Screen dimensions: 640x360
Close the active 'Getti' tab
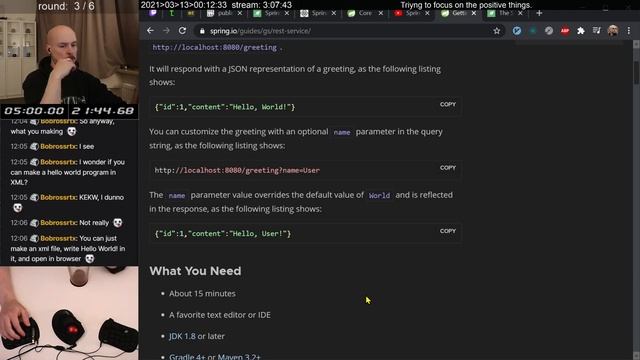[x=474, y=13]
